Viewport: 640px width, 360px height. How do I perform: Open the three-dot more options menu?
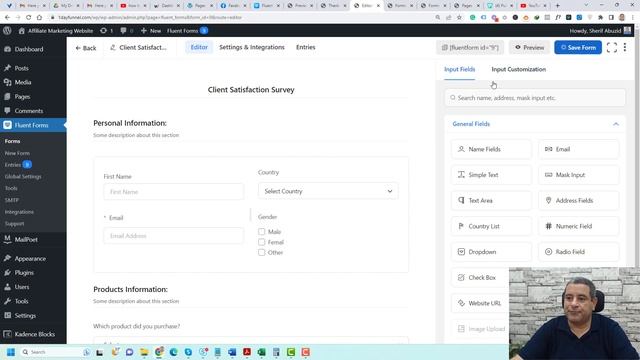coord(625,47)
